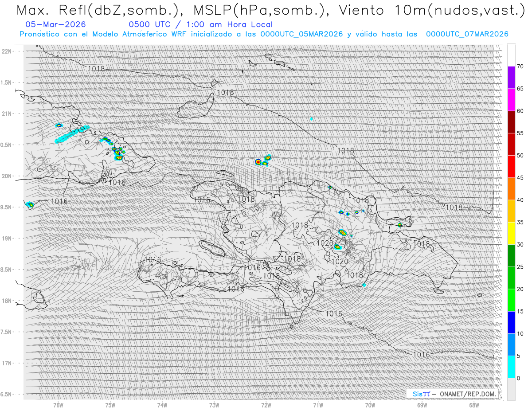This screenshot has height=411, width=532.
Task: Click the orange 40-45 dBZ legend segment
Action: coord(511,189)
